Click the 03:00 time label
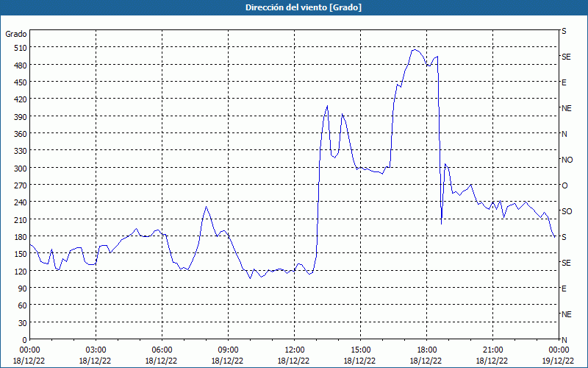The height and width of the screenshot is (368, 588). (96, 350)
